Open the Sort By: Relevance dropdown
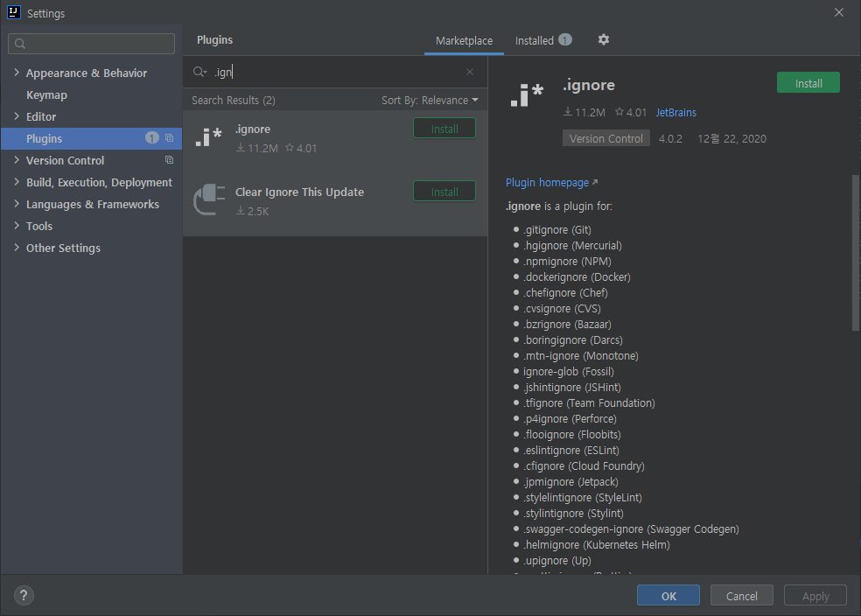861x616 pixels. [430, 100]
